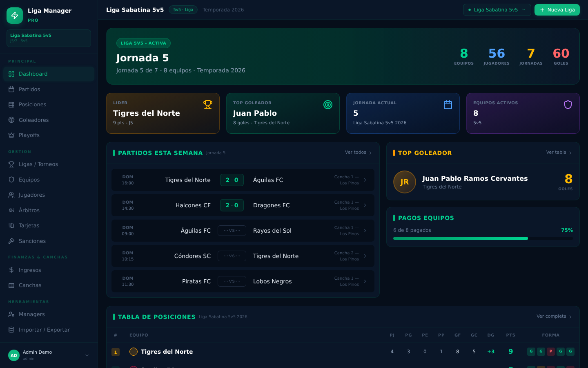Expand the Admin Demo user menu chevron

click(87, 355)
